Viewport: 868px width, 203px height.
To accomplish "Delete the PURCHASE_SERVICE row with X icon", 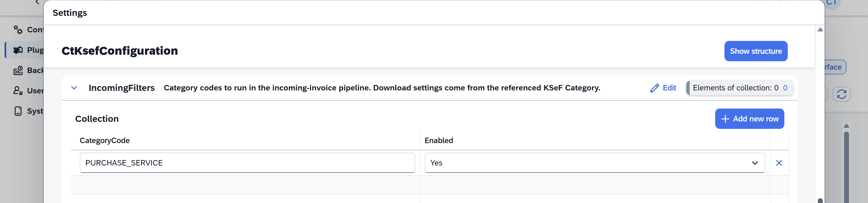I will tap(779, 163).
